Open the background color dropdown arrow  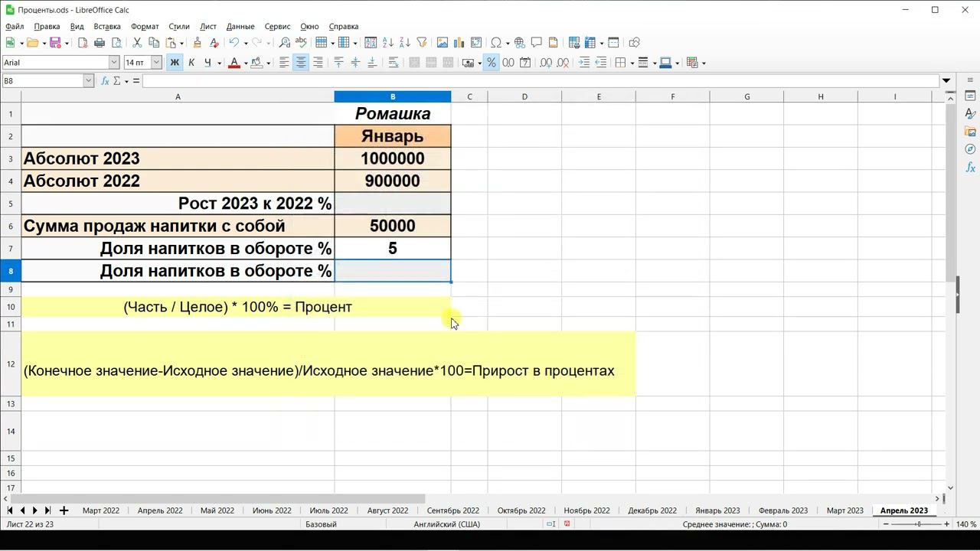point(269,64)
